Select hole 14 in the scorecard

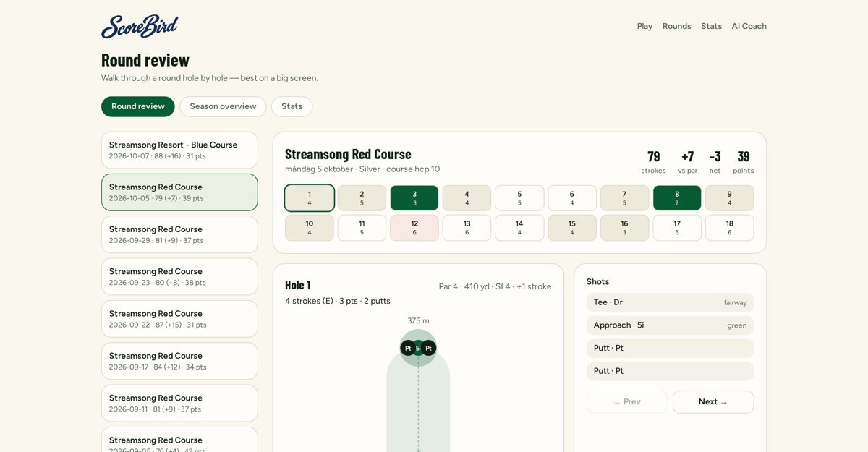click(x=519, y=228)
